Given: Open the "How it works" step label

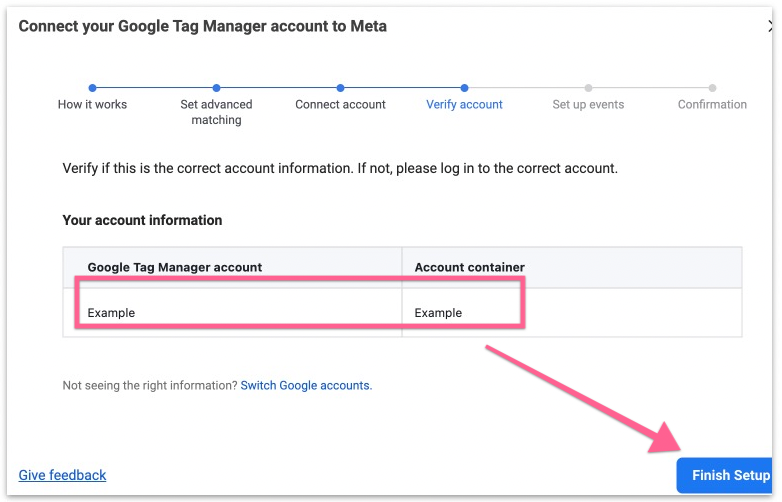Looking at the screenshot, I should [x=92, y=104].
